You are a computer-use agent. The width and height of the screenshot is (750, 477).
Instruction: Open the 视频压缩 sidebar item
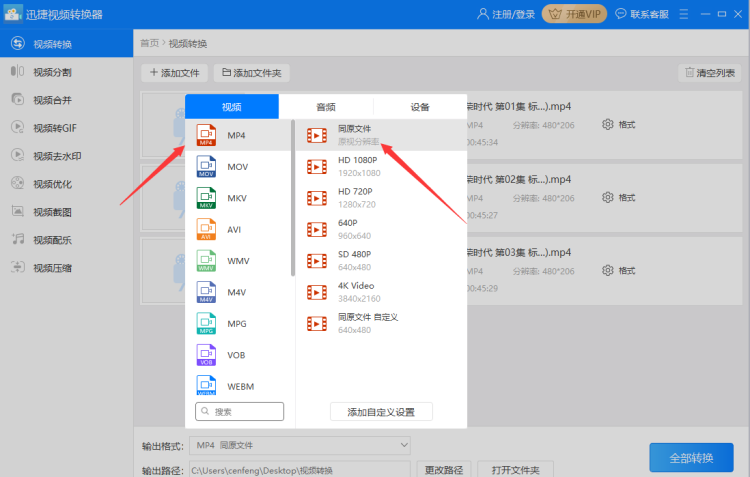coord(66,268)
